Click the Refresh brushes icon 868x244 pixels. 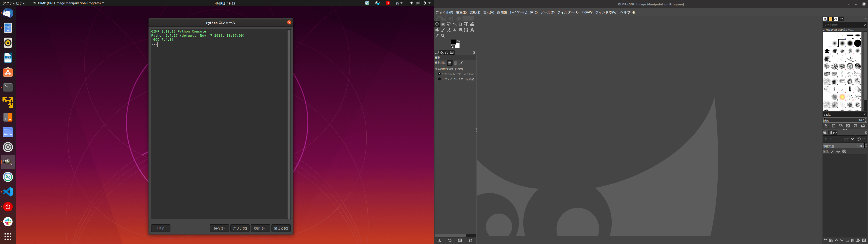pyautogui.click(x=855, y=126)
